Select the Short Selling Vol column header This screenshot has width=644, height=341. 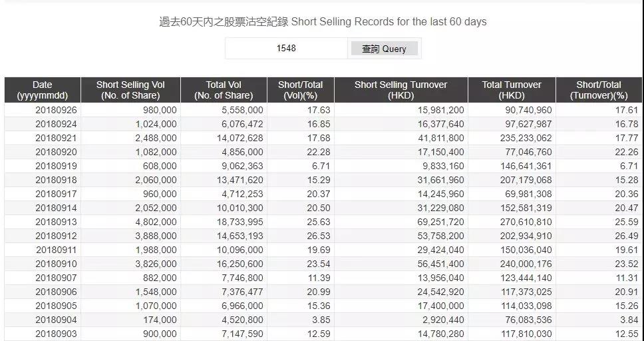(x=130, y=90)
